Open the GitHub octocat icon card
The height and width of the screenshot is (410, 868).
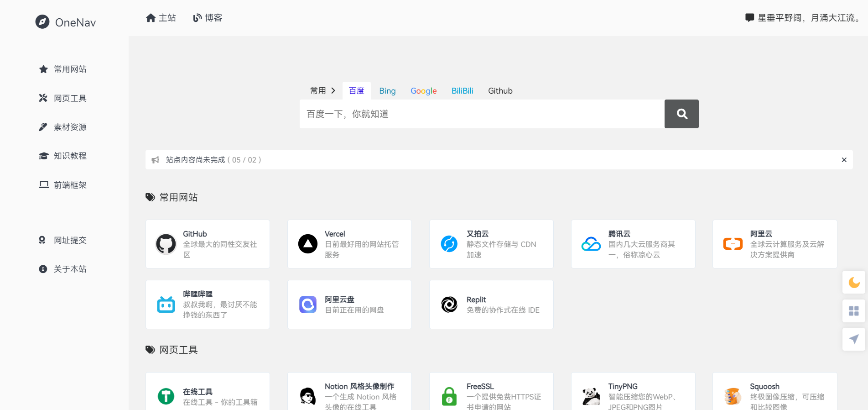166,244
